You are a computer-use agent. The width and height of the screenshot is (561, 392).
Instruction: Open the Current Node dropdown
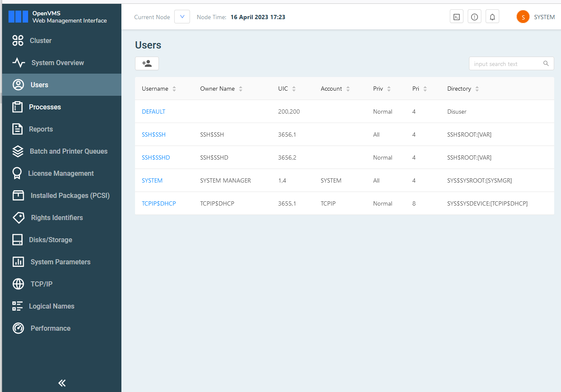[182, 17]
